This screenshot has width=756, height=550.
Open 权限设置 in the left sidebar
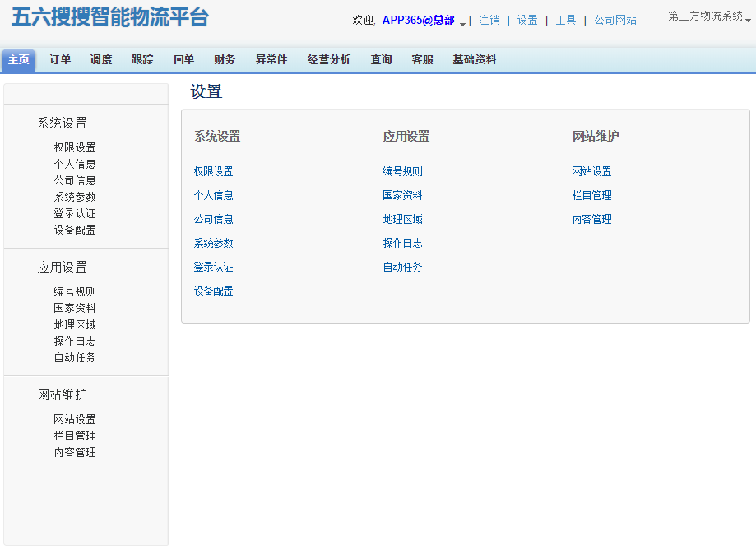pyautogui.click(x=75, y=147)
